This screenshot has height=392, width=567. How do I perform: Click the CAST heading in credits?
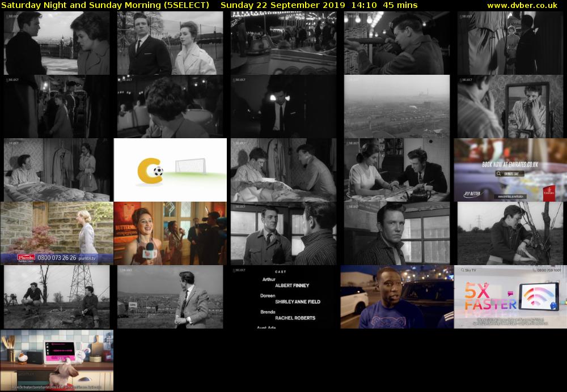(x=281, y=272)
